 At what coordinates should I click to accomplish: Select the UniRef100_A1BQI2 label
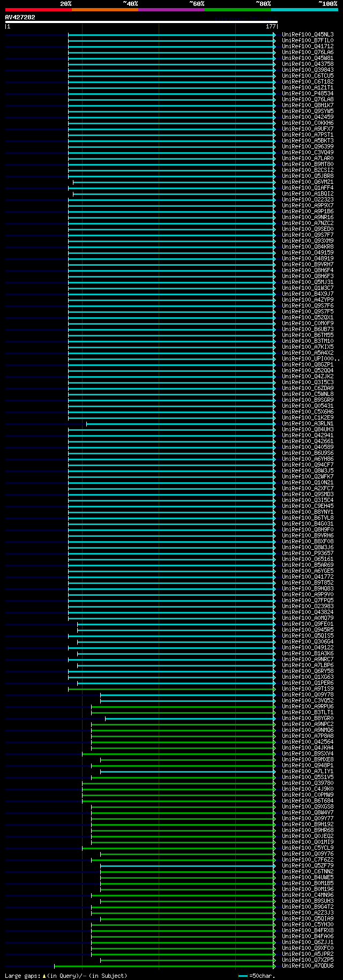[308, 194]
